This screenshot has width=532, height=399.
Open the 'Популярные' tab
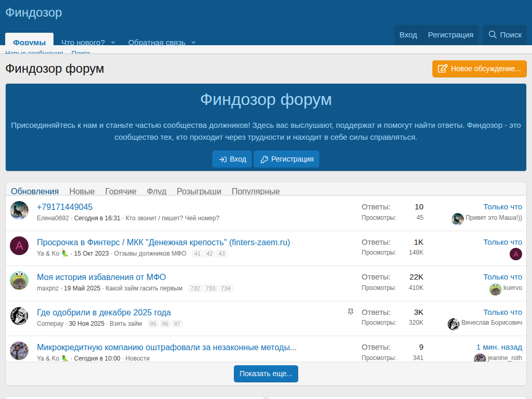[256, 191]
